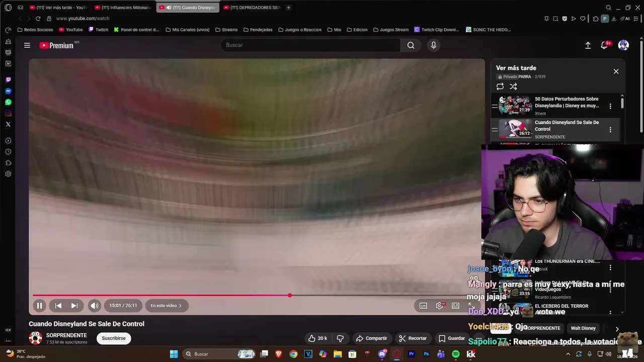Image resolution: width=644 pixels, height=362 pixels.
Task: Expand the 'En este video' chapters chip
Action: point(166,305)
